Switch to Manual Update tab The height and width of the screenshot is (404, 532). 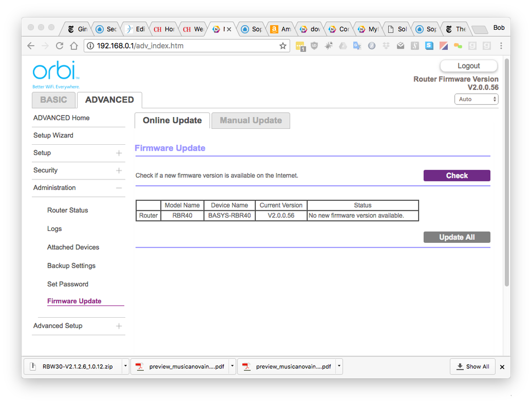coord(251,120)
